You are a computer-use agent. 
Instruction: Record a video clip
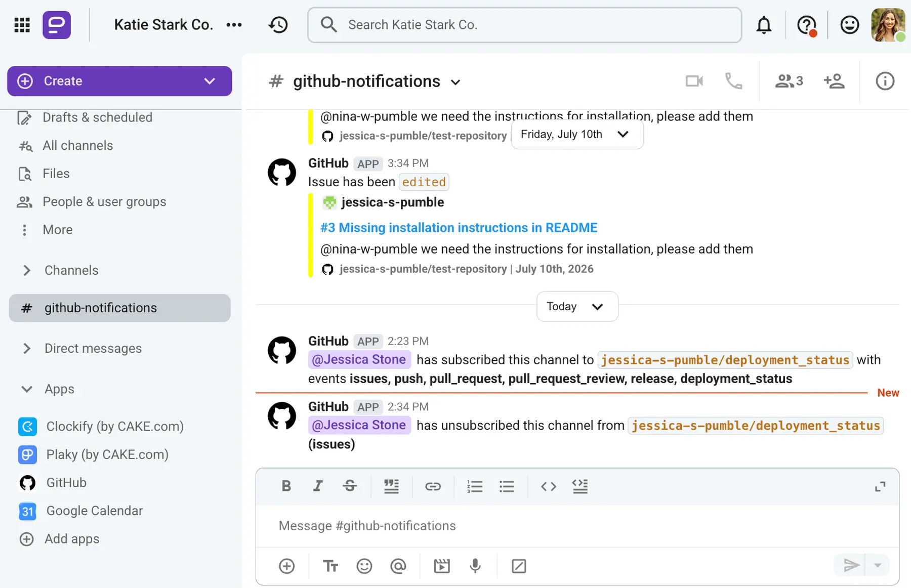(x=442, y=566)
